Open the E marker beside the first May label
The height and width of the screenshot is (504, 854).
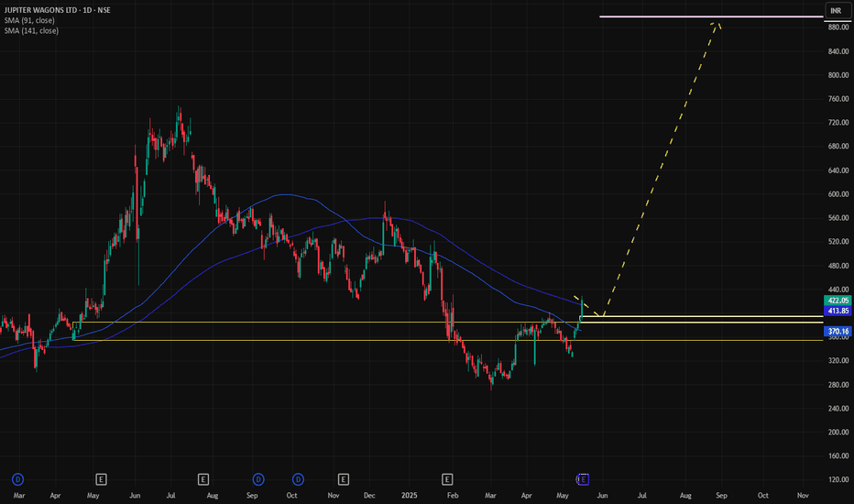pos(101,479)
